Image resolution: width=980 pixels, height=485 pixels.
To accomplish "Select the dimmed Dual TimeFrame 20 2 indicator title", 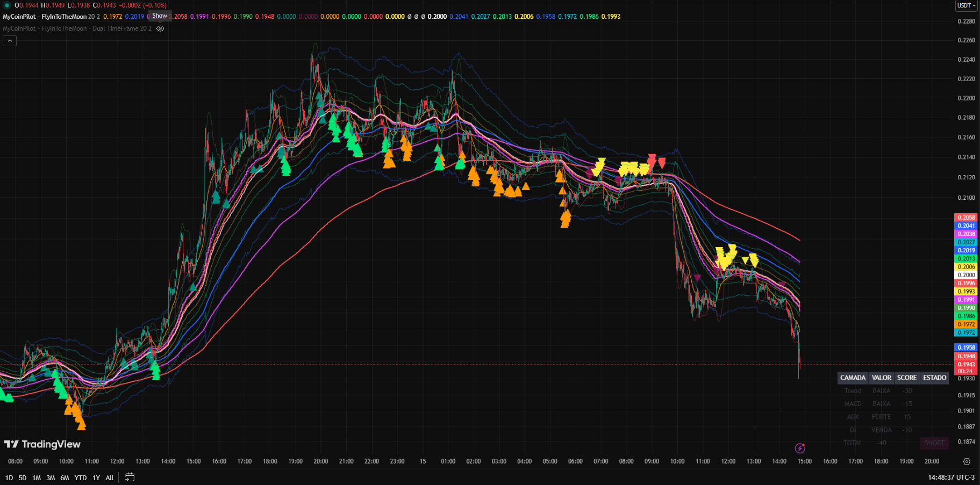I will [x=77, y=28].
